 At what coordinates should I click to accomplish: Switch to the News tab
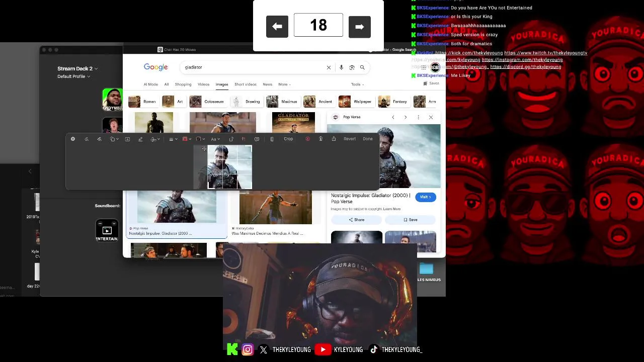click(x=267, y=84)
